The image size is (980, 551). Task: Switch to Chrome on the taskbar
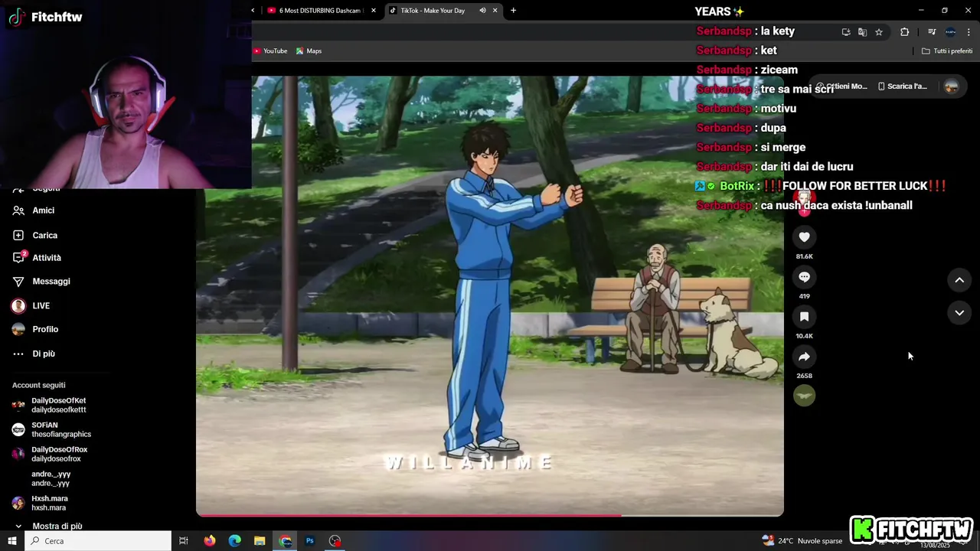(x=285, y=541)
